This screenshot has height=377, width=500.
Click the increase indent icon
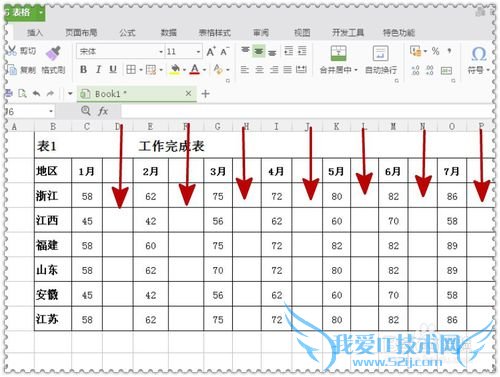pyautogui.click(x=302, y=51)
